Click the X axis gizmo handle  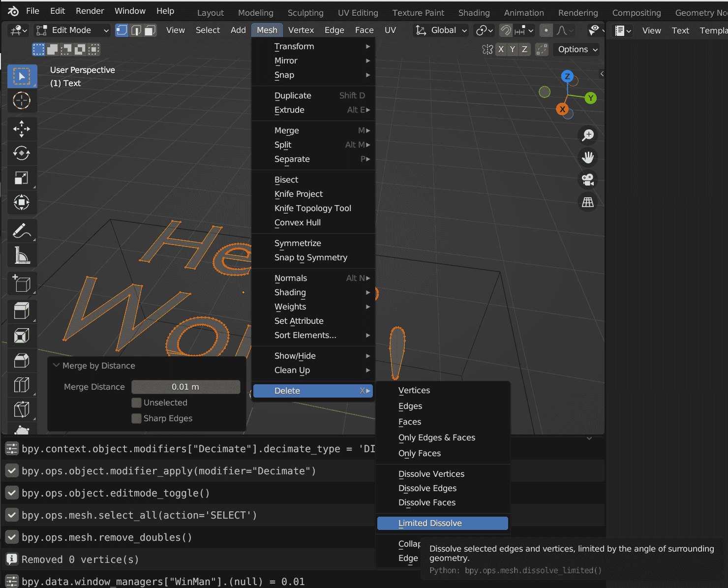[562, 109]
